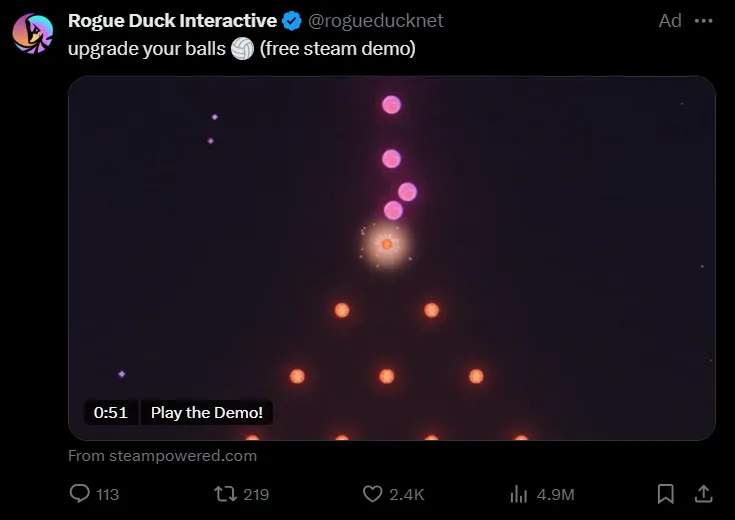The width and height of the screenshot is (735, 520).
Task: Click the 219 reposts count
Action: (256, 494)
